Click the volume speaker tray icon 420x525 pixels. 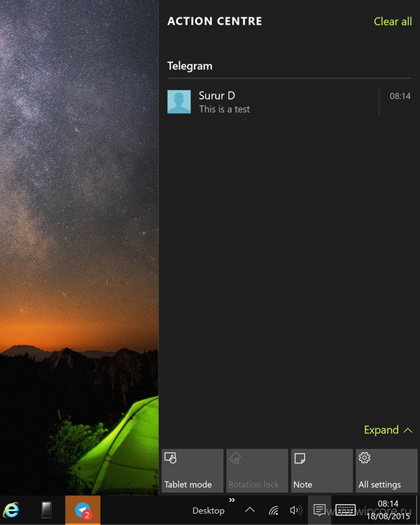coord(295,510)
